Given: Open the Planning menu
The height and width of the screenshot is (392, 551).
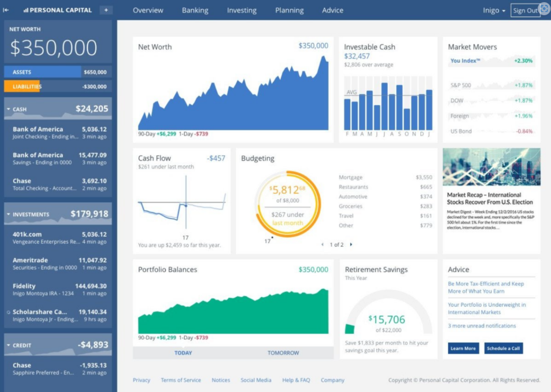Looking at the screenshot, I should (289, 11).
